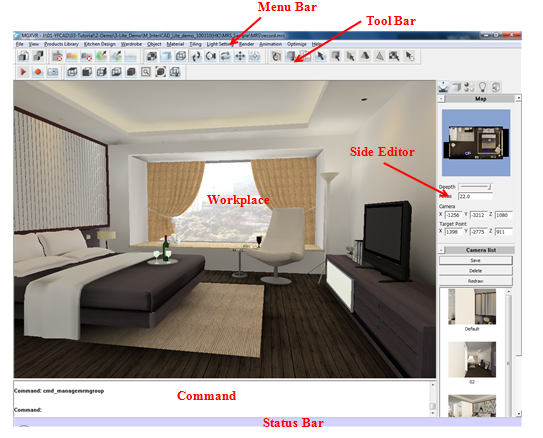Open the Material menu
This screenshot has width=543, height=438.
click(175, 44)
